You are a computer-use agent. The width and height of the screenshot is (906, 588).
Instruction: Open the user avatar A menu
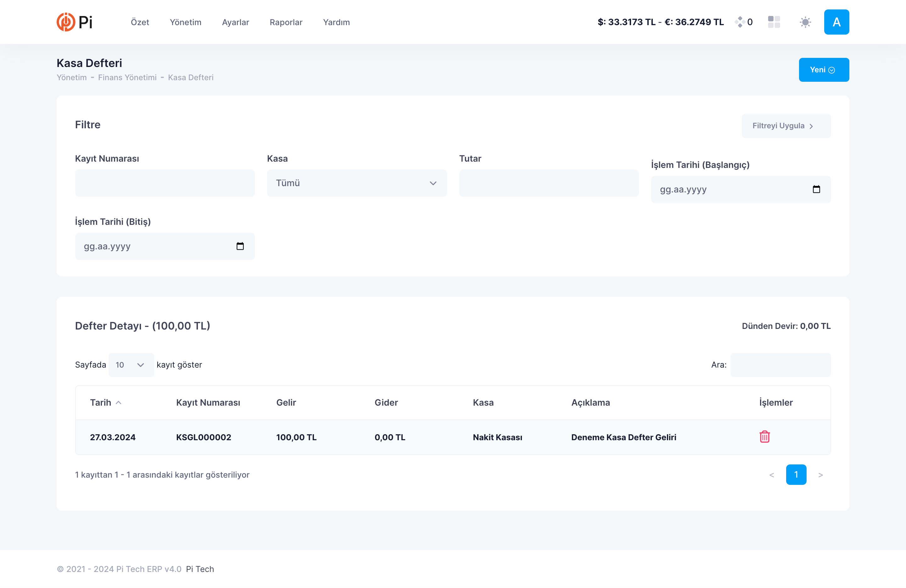point(836,22)
